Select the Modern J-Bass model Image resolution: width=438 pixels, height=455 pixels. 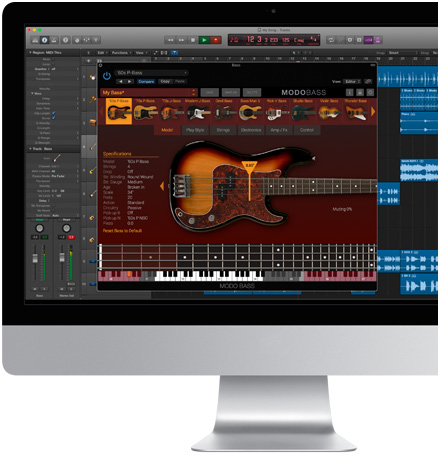(x=198, y=111)
